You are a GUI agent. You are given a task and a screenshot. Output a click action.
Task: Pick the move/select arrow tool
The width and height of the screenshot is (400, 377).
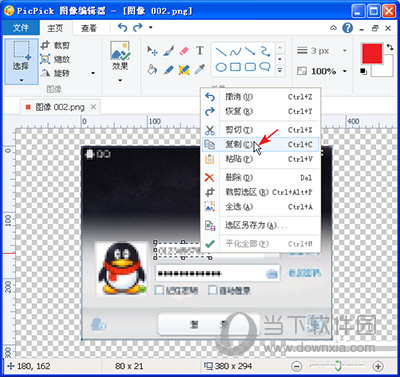coord(152,51)
